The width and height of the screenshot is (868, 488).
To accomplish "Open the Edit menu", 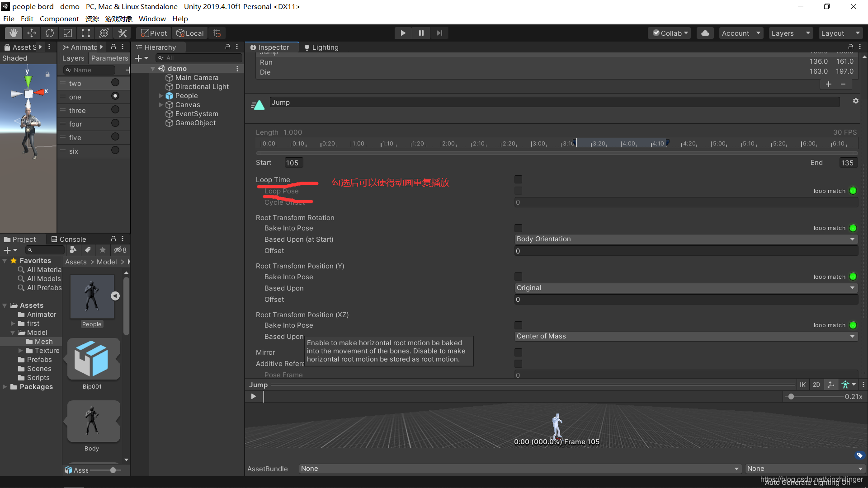I will (x=27, y=19).
